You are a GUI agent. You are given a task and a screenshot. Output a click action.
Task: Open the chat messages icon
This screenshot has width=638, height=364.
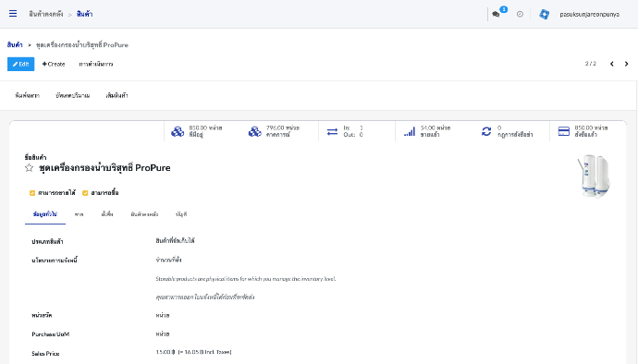496,14
